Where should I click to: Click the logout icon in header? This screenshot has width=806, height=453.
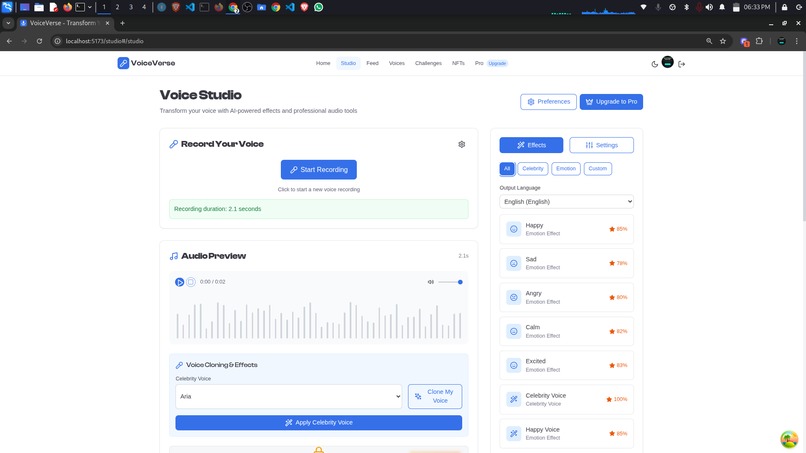[681, 64]
